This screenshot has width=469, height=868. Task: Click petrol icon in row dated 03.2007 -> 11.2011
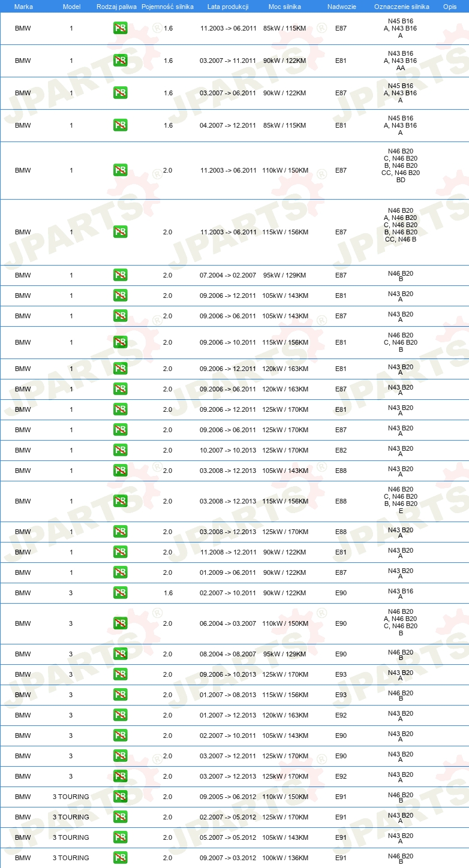[120, 61]
